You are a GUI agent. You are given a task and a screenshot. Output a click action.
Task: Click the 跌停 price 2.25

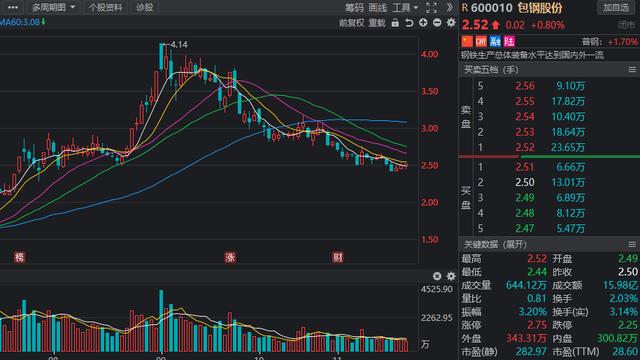click(x=628, y=325)
